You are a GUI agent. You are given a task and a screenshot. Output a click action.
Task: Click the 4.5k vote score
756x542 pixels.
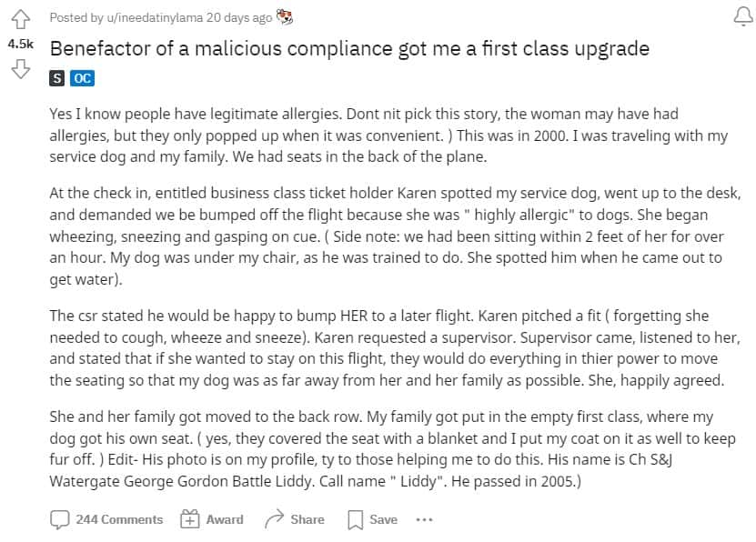point(20,44)
